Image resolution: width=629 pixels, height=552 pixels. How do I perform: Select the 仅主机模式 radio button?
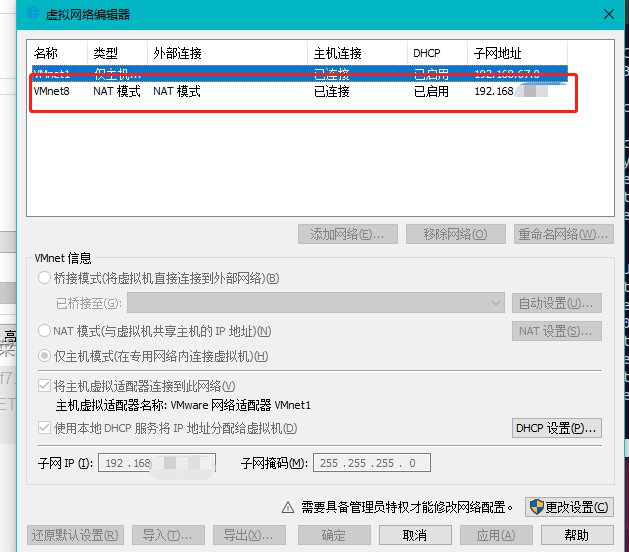click(44, 356)
